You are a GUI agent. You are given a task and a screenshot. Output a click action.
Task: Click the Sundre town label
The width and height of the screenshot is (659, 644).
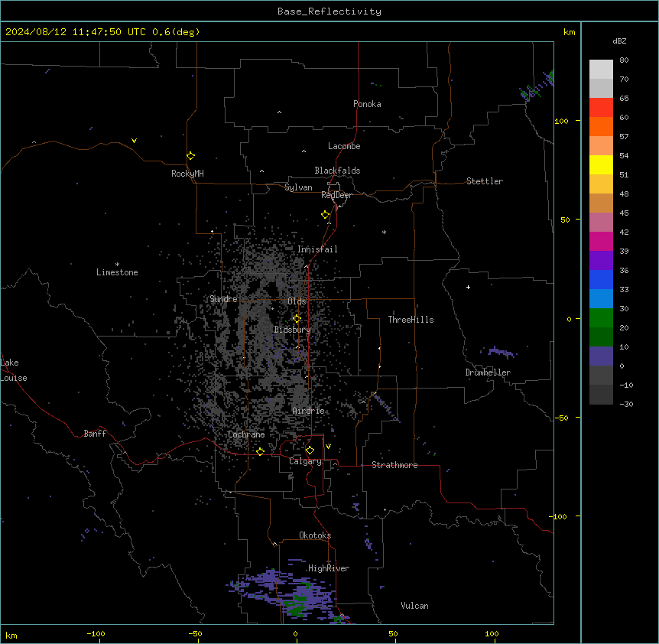223,299
